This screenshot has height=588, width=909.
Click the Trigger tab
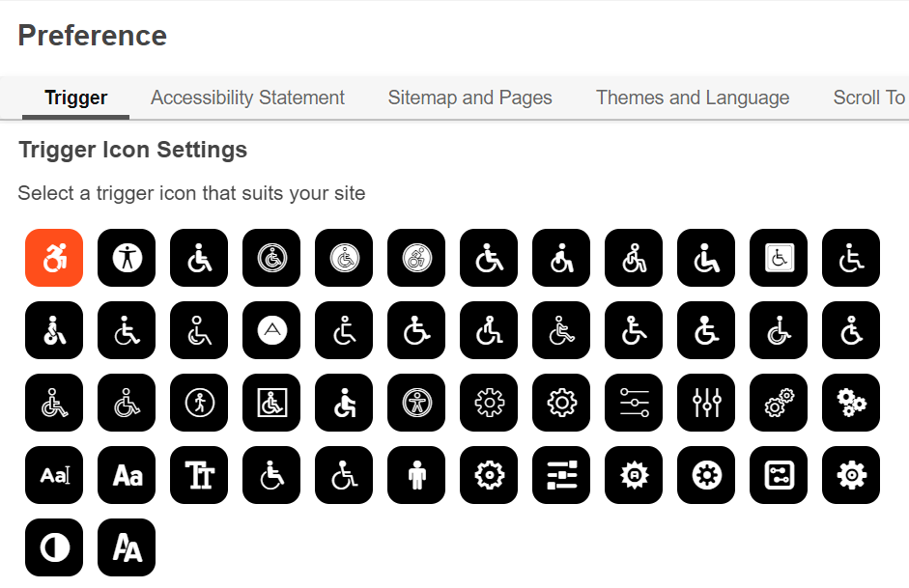tap(75, 98)
